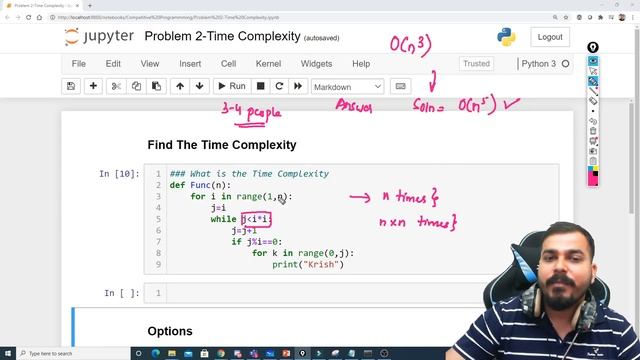Choose the pen thickness dot tool
The width and height of the screenshot is (640, 360).
(593, 111)
